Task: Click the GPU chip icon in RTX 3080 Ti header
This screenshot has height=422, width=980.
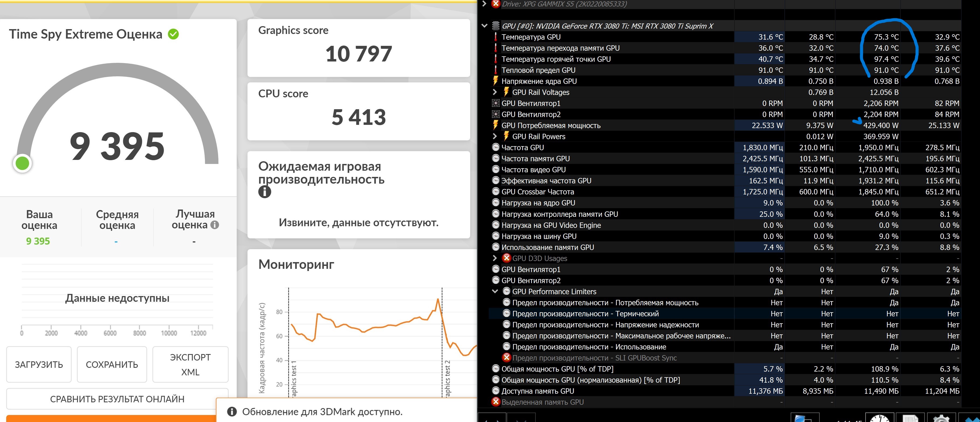Action: coord(496,26)
